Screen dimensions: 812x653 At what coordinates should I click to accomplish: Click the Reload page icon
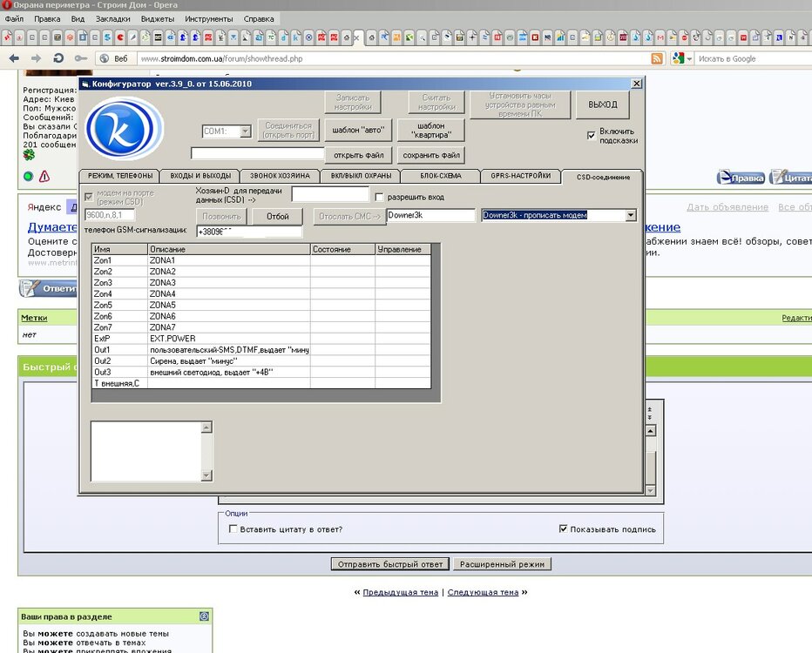click(x=58, y=58)
